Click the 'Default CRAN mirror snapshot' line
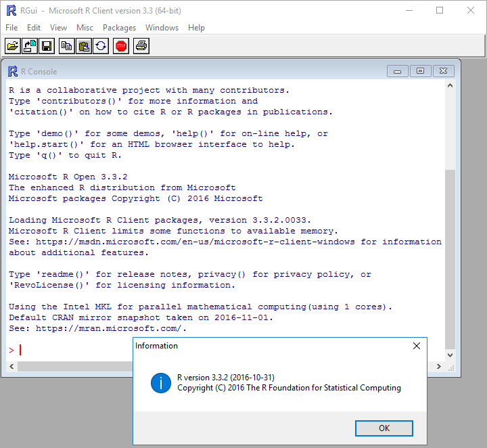The width and height of the screenshot is (487, 448). 141,317
